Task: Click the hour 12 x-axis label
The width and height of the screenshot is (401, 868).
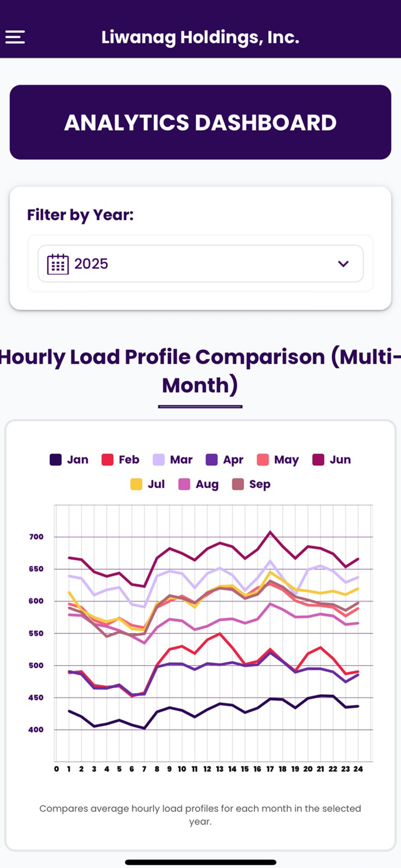Action: coord(207,769)
